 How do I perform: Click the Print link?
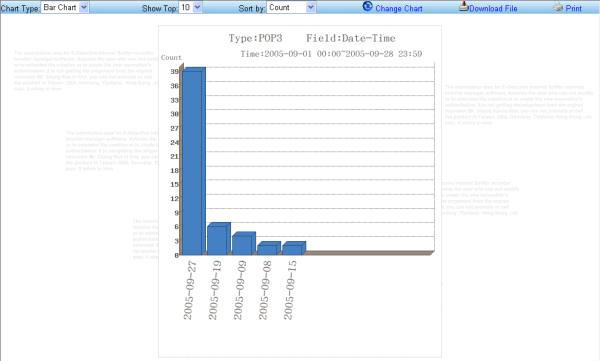(573, 8)
